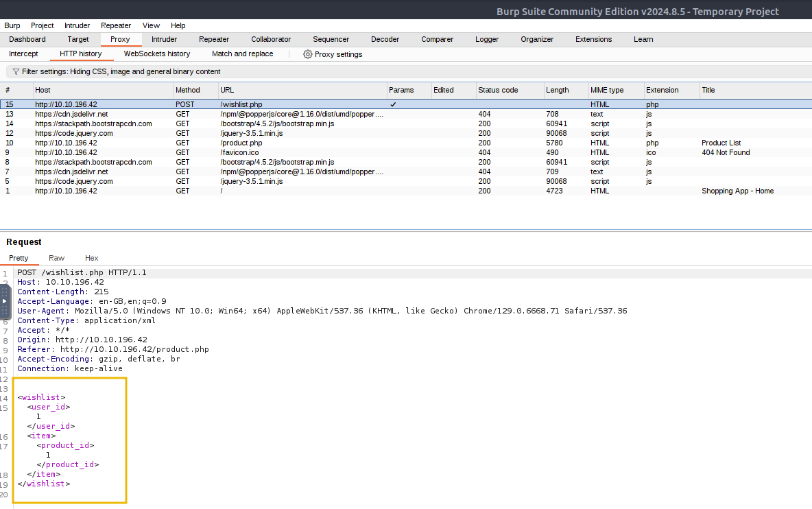
Task: Open the Sequencer tab
Action: 331,39
